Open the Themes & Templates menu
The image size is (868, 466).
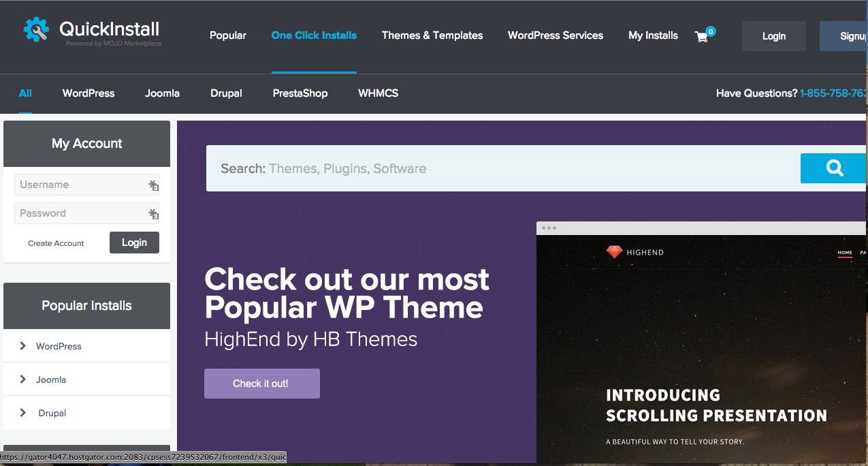point(432,35)
